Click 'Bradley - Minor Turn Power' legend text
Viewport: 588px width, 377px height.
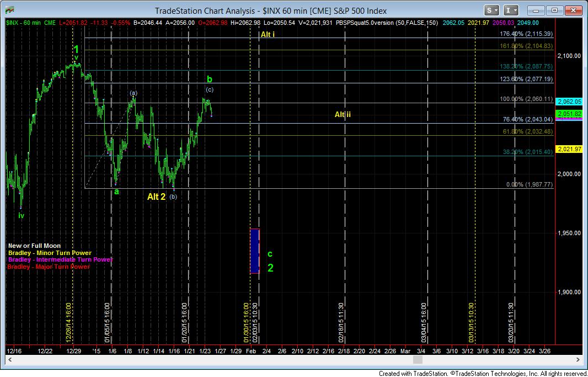(x=50, y=253)
